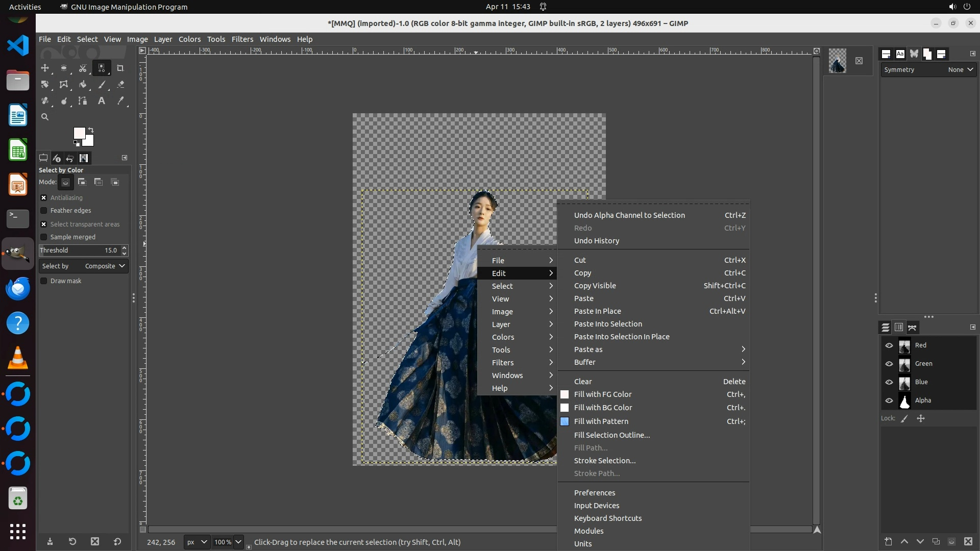Select the Crop tool in toolbox
Image resolution: width=980 pixels, height=551 pixels.
(120, 68)
